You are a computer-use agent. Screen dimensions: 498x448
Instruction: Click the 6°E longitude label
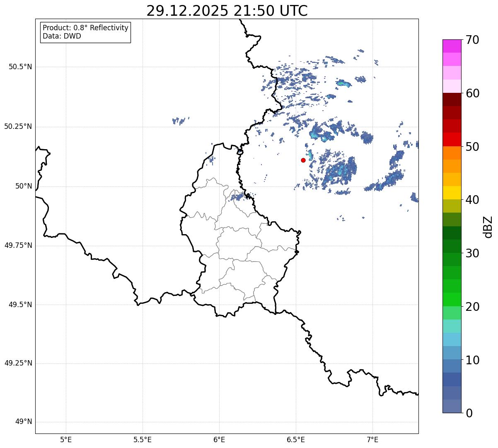coord(219,439)
